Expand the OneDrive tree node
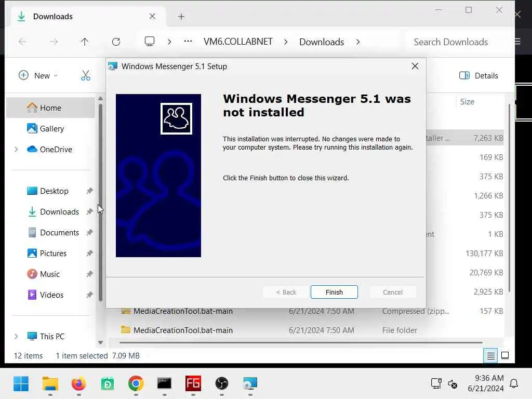Screen dimensions: 532x399 click(16, 149)
